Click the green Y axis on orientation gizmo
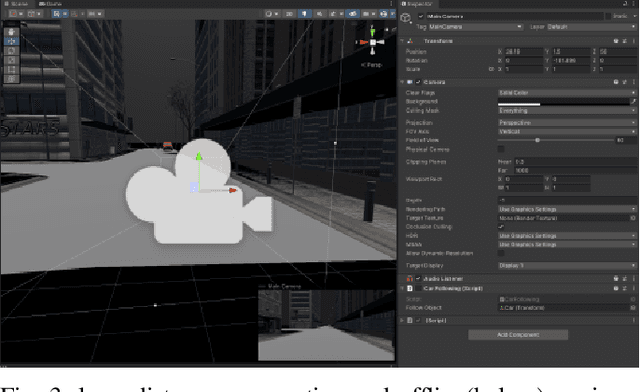This screenshot has height=392, width=640. click(372, 31)
